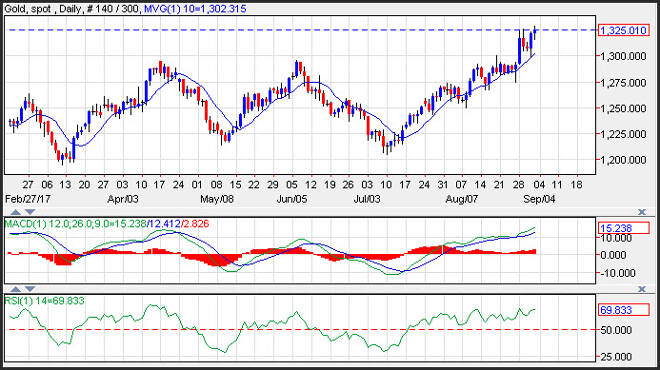The height and width of the screenshot is (370, 660).
Task: Click the Feb/27/17 date label
Action: click(x=27, y=199)
